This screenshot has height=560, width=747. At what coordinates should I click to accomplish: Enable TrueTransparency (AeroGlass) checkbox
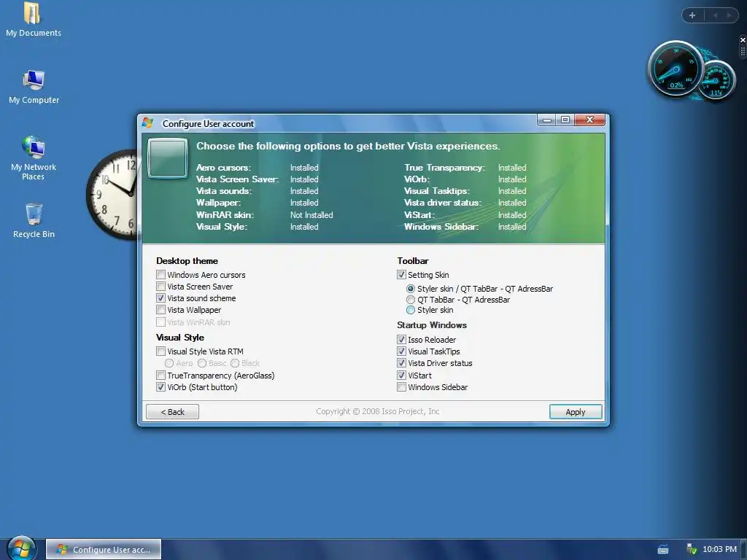click(x=160, y=376)
